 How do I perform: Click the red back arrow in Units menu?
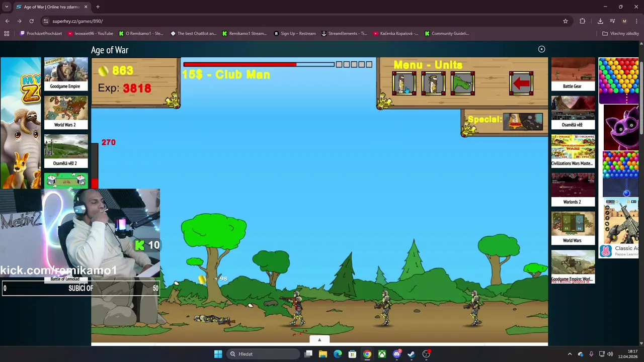tap(521, 83)
